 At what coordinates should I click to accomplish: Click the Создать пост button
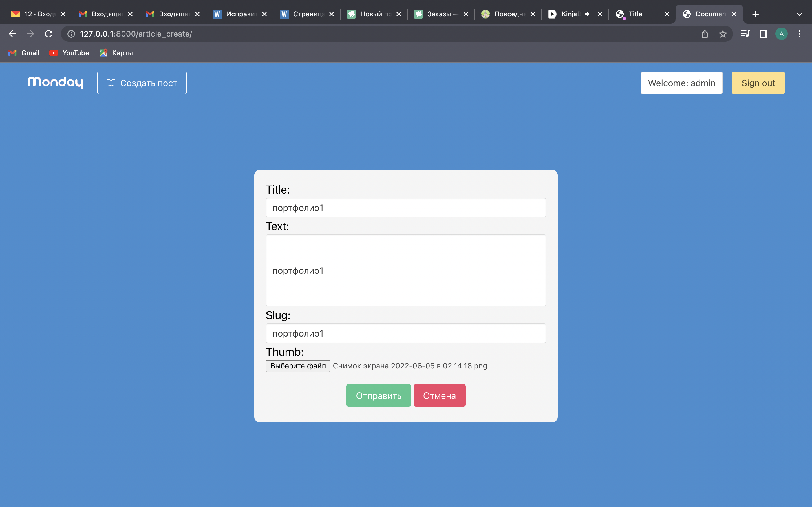[x=142, y=83]
